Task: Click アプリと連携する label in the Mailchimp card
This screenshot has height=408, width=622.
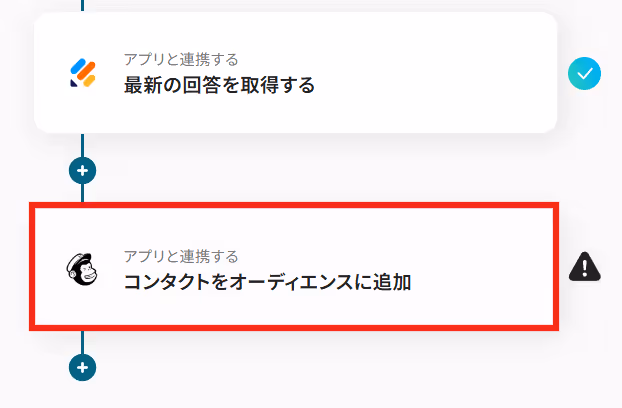Action: 181,257
